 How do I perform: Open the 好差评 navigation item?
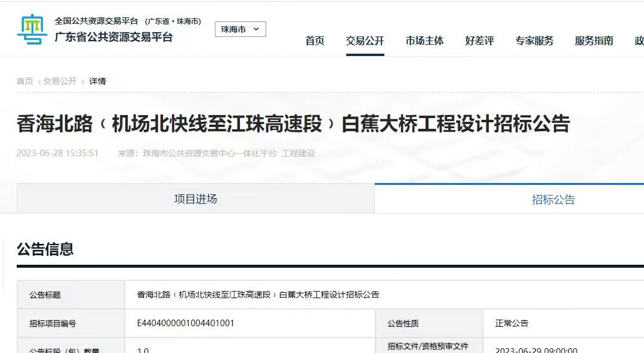[479, 41]
